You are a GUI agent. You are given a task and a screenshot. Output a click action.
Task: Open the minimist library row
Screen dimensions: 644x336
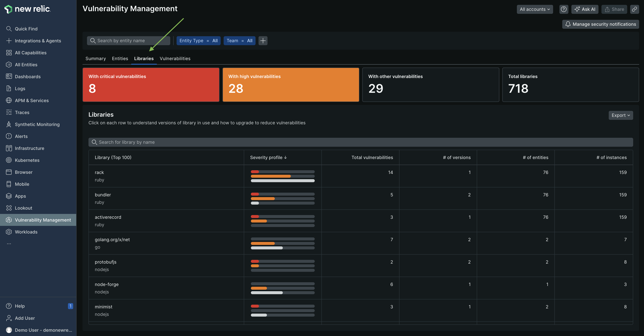pos(360,310)
